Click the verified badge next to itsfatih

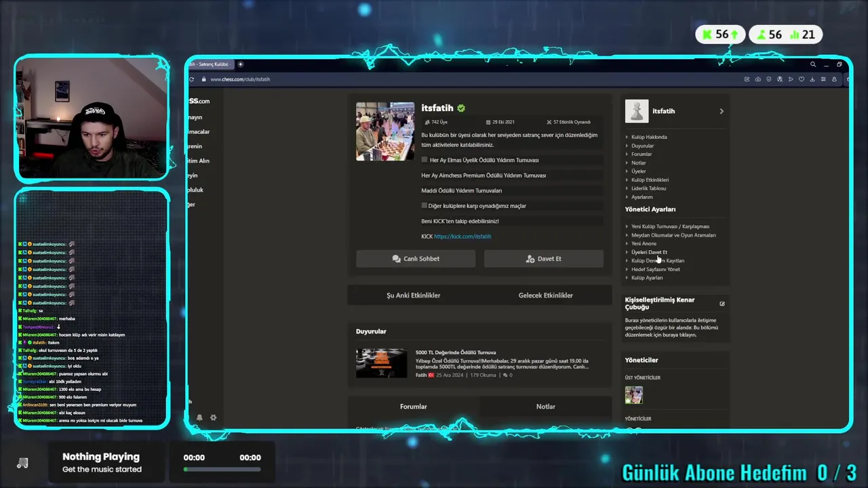461,108
